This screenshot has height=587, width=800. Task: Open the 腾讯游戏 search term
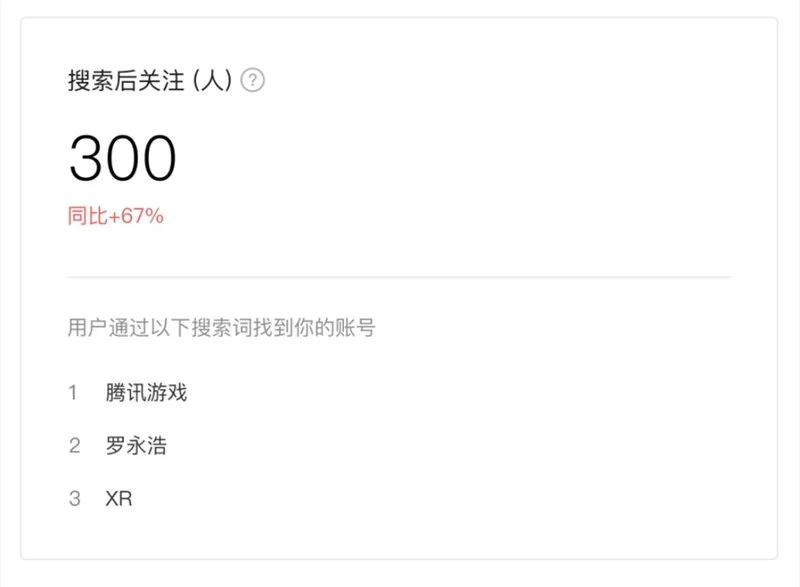tap(146, 393)
